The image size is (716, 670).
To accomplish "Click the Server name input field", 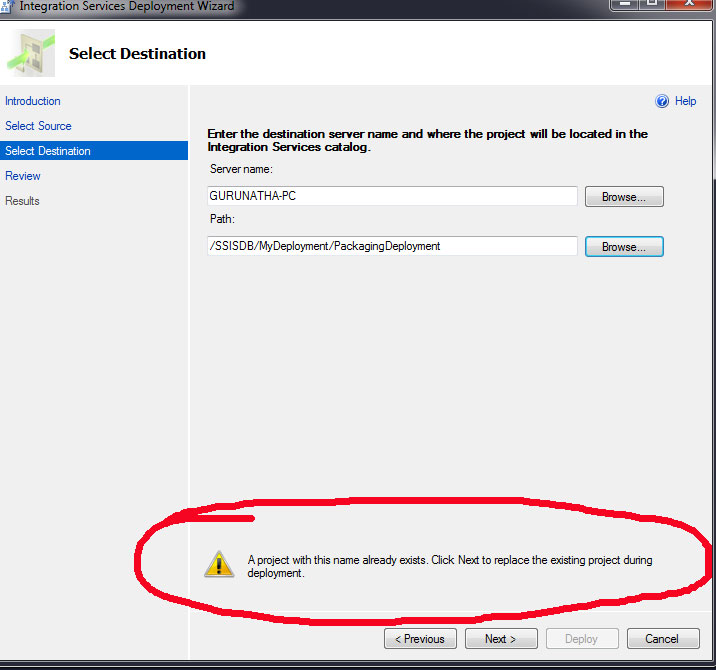I will coord(392,196).
